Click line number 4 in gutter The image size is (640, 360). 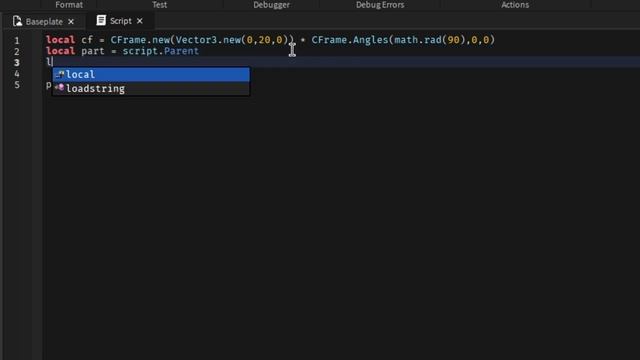[x=17, y=74]
